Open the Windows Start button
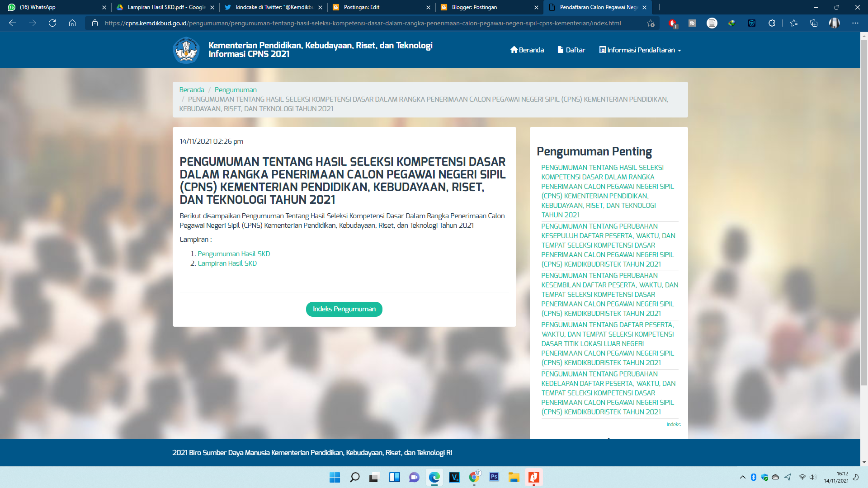 pos(335,477)
